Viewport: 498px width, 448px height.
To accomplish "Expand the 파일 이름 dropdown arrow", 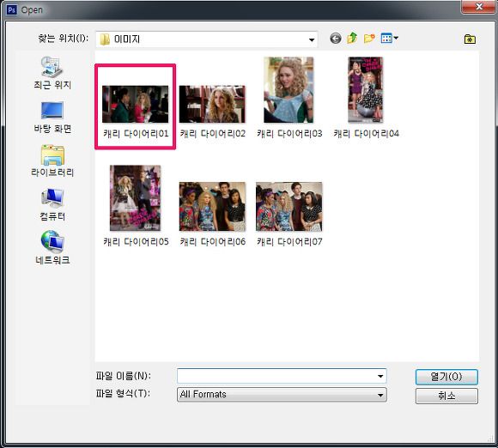I will (x=380, y=377).
